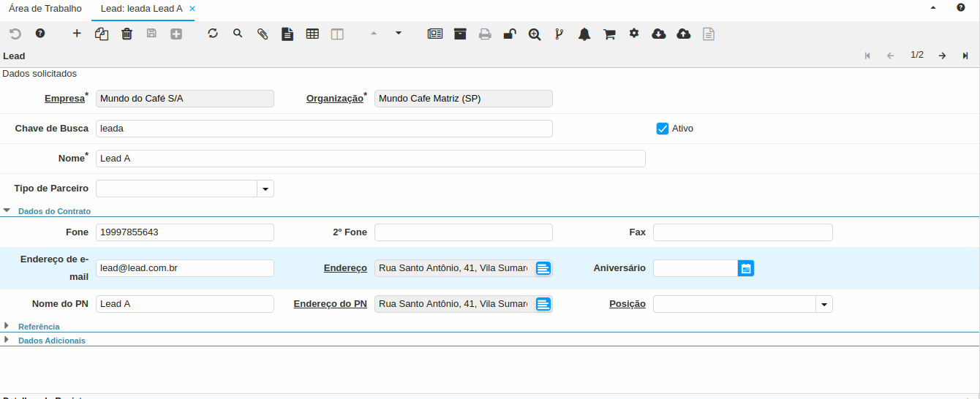
Task: Open the Aniversário calendar picker
Action: [x=745, y=268]
